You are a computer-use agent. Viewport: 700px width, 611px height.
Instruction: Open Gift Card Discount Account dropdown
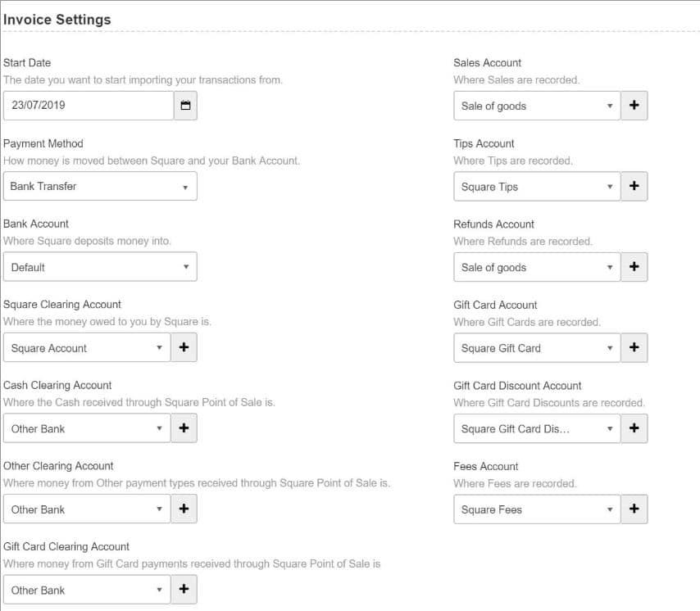(537, 428)
